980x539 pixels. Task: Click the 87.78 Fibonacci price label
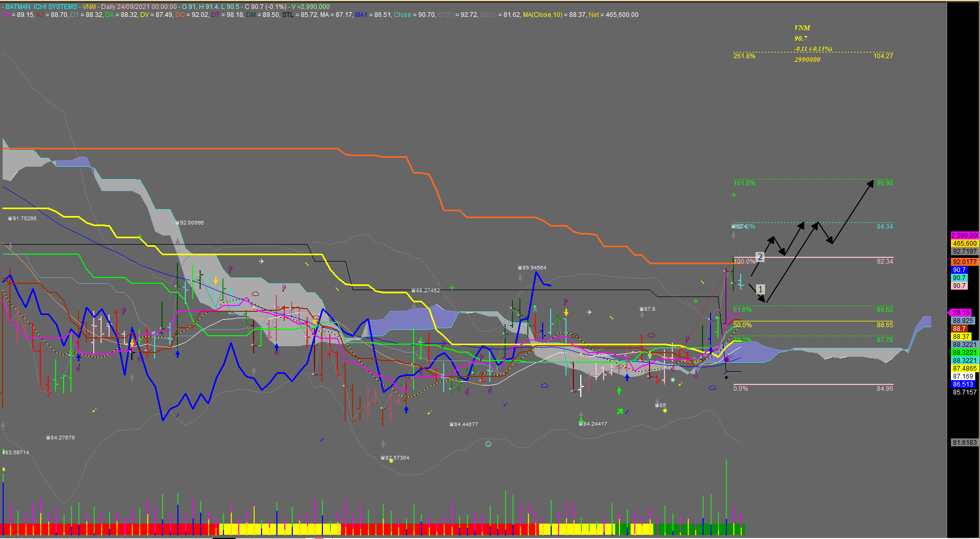(885, 339)
